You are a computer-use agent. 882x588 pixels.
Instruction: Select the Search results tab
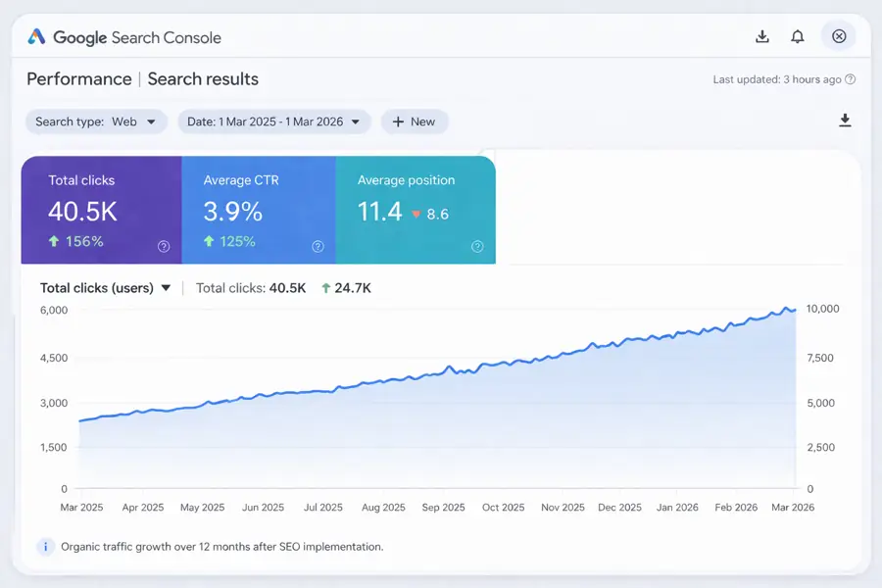(x=203, y=79)
